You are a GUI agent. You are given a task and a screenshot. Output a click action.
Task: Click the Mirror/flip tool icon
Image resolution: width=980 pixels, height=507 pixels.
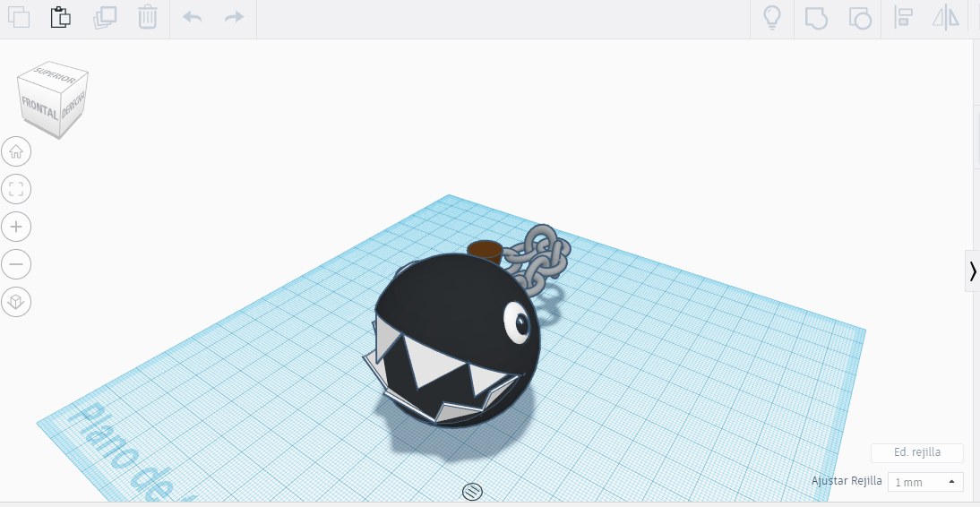[x=946, y=17]
